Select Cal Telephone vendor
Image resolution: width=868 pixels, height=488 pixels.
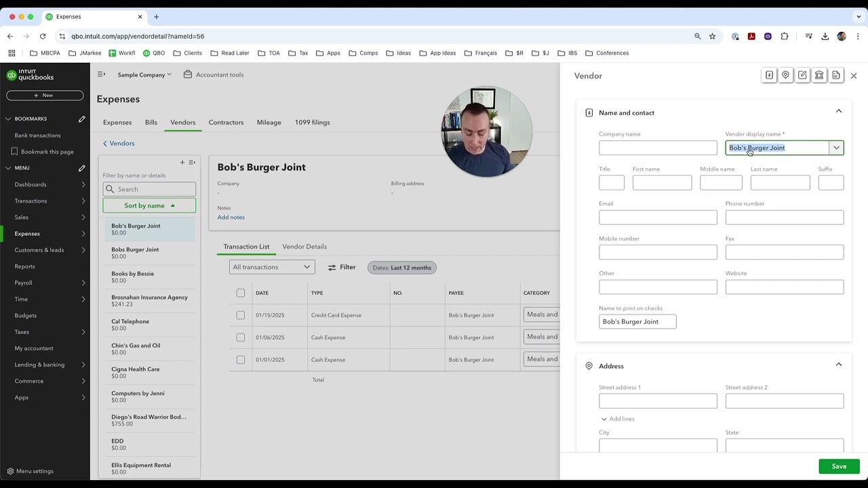149,325
